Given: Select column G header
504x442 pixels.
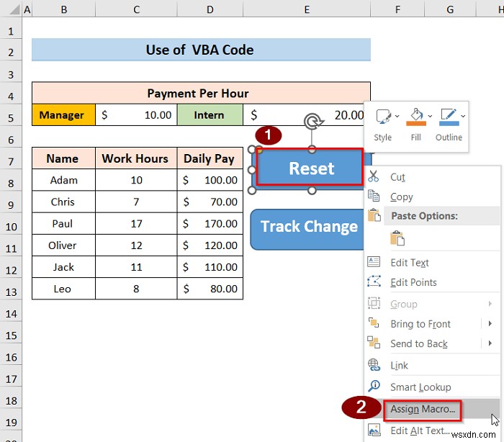Looking at the screenshot, I should [x=450, y=9].
